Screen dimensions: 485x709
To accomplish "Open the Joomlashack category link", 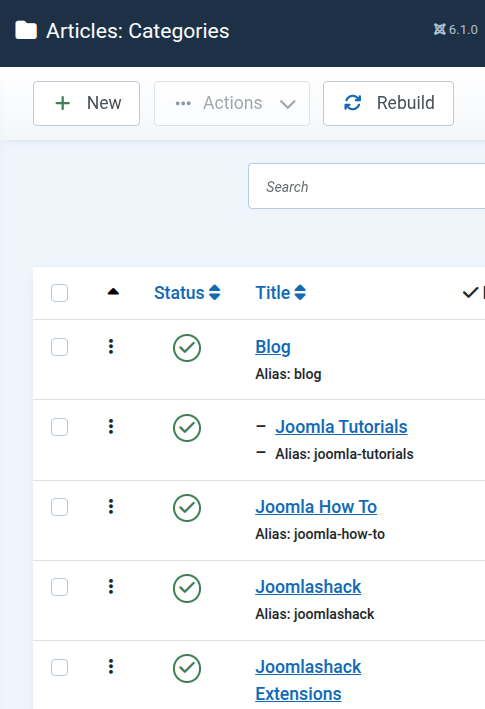I will click(308, 587).
